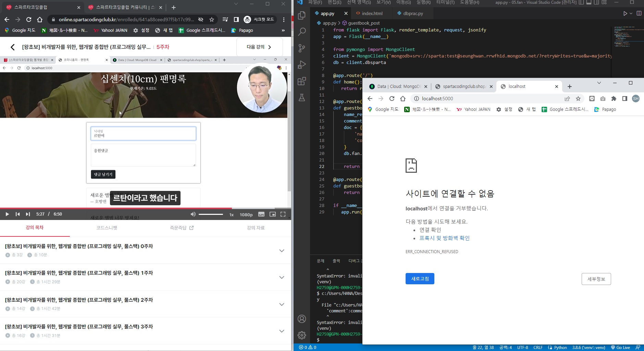Screen dimensions: 644x351
Task: Adjust the video volume slider
Action: [x=211, y=214]
